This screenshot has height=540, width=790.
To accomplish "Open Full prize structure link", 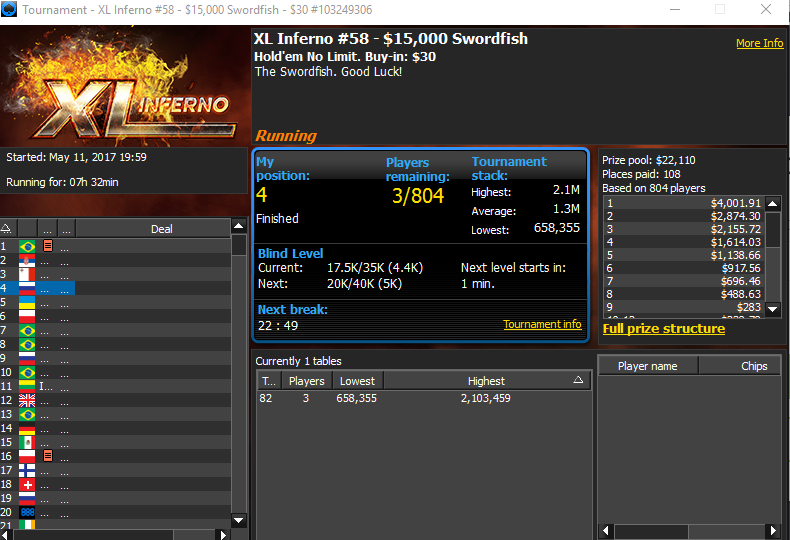I will 664,329.
